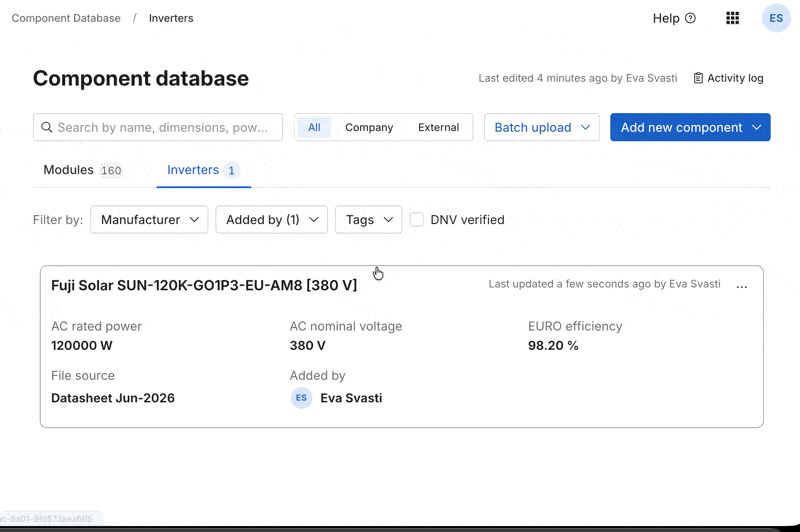Open the three-dot menu on inverter card
The height and width of the screenshot is (532, 800).
(x=742, y=286)
